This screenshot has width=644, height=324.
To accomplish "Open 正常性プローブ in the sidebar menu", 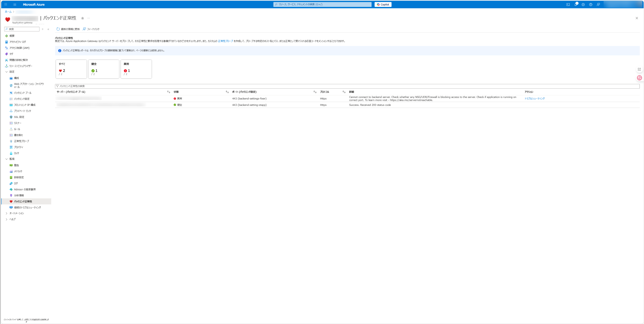I will 21,141.
